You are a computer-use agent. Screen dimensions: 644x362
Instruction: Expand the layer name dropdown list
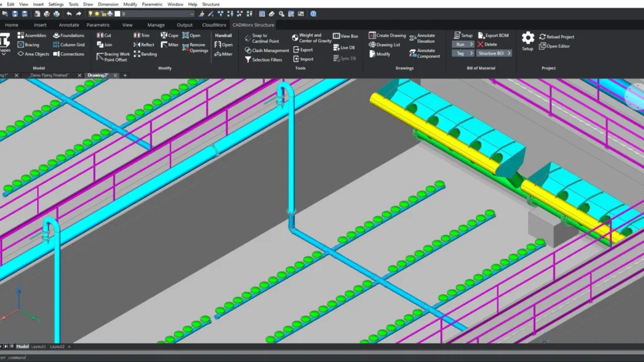(x=192, y=13)
